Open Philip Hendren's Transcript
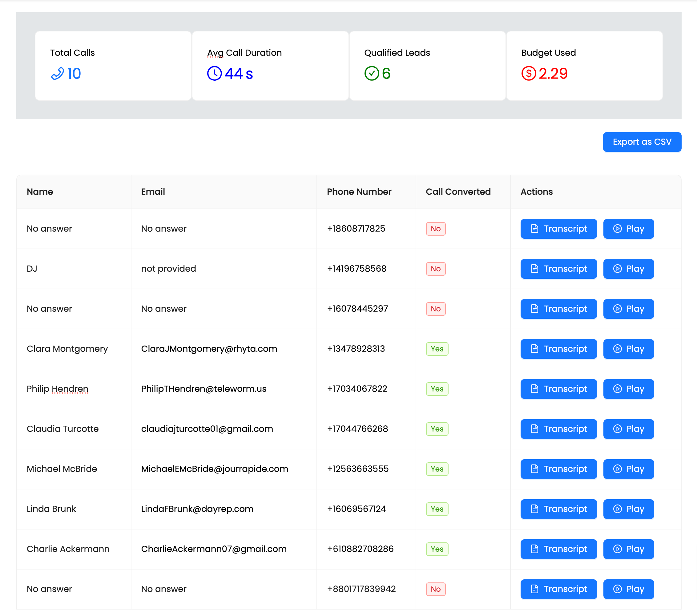 pyautogui.click(x=558, y=389)
